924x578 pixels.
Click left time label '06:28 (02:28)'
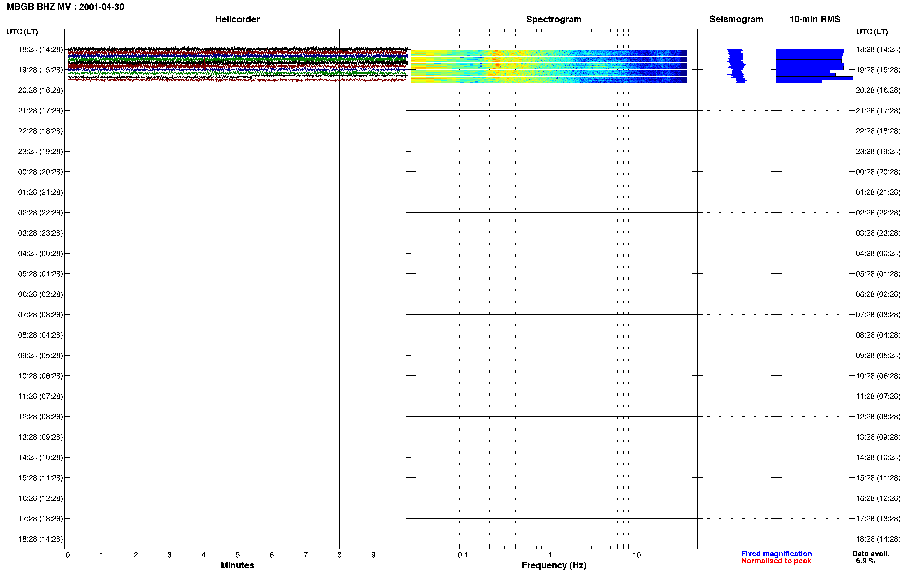[41, 294]
